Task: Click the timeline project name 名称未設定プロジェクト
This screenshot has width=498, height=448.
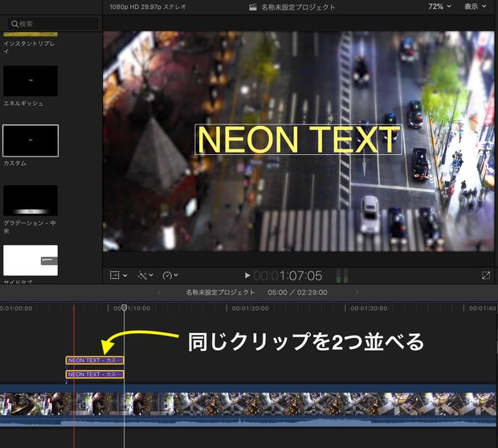Action: 220,292
